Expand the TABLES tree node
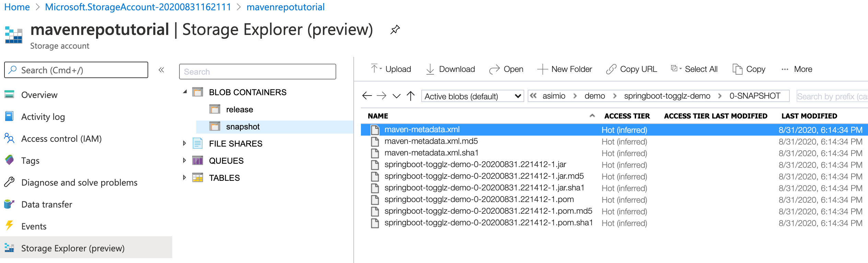This screenshot has height=263, width=868. 184,177
